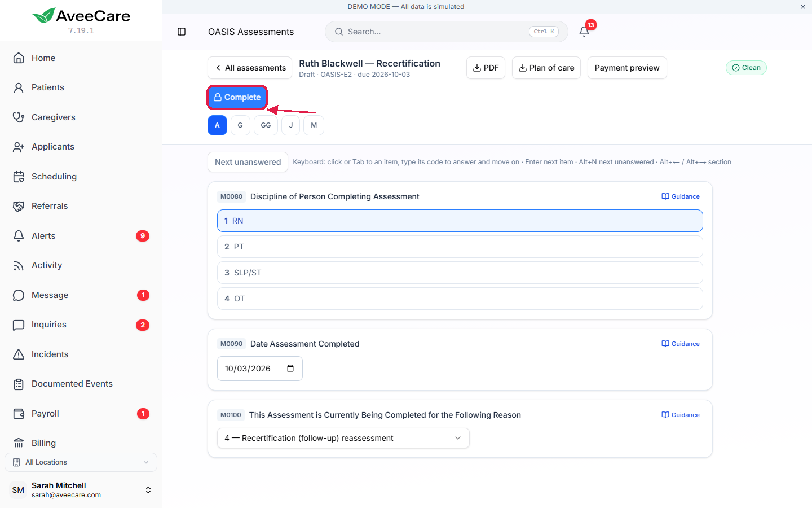The image size is (812, 508).
Task: Select option 1 RN for discipline
Action: (x=460, y=221)
